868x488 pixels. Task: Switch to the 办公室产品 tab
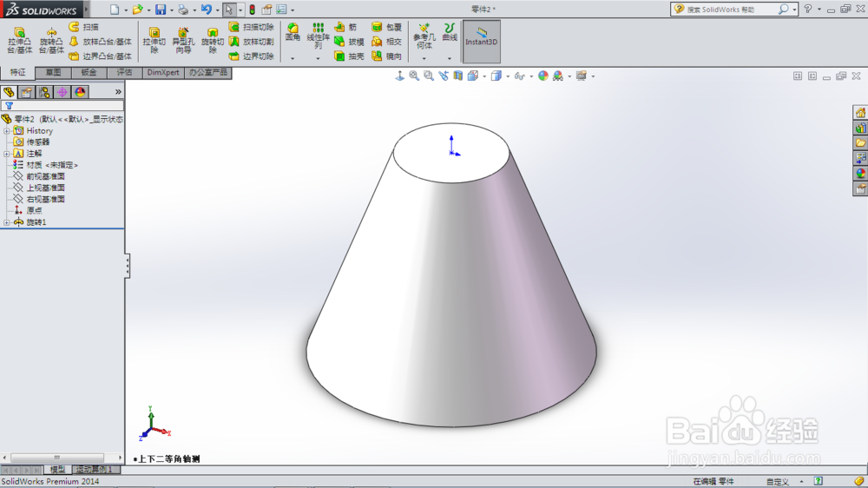208,73
